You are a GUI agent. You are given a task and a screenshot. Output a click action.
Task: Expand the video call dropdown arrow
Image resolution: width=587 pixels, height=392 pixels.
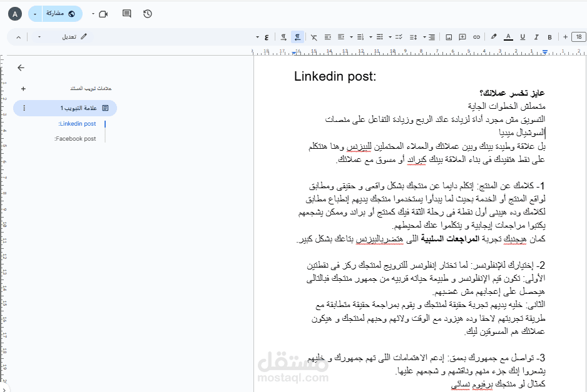[x=93, y=14]
